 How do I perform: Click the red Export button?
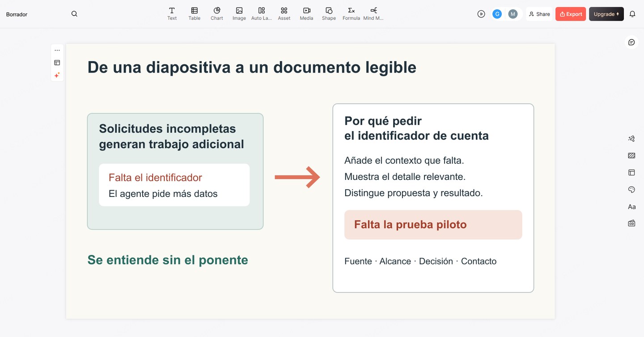pos(571,14)
